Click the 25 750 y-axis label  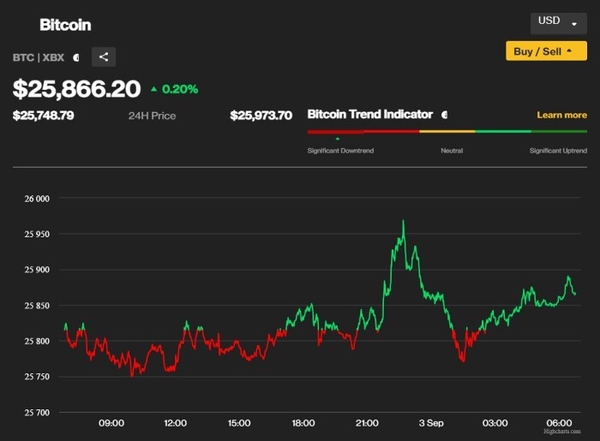[37, 376]
